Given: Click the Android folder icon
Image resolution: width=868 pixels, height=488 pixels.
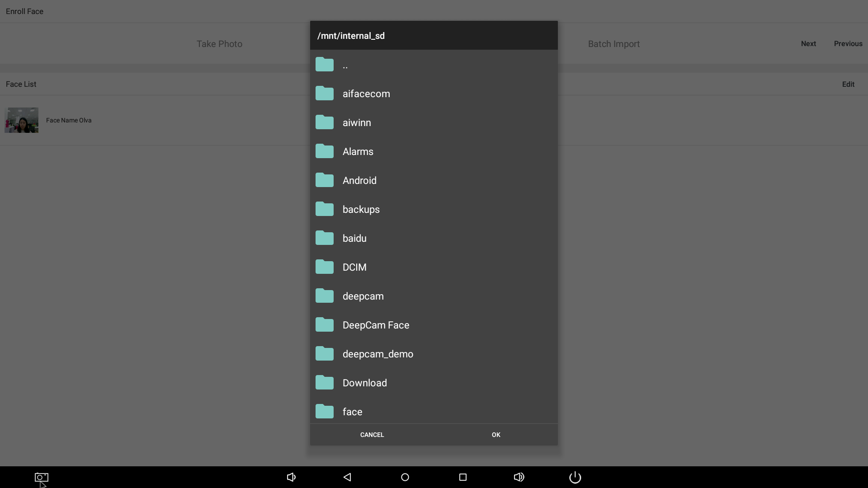Looking at the screenshot, I should click(325, 180).
